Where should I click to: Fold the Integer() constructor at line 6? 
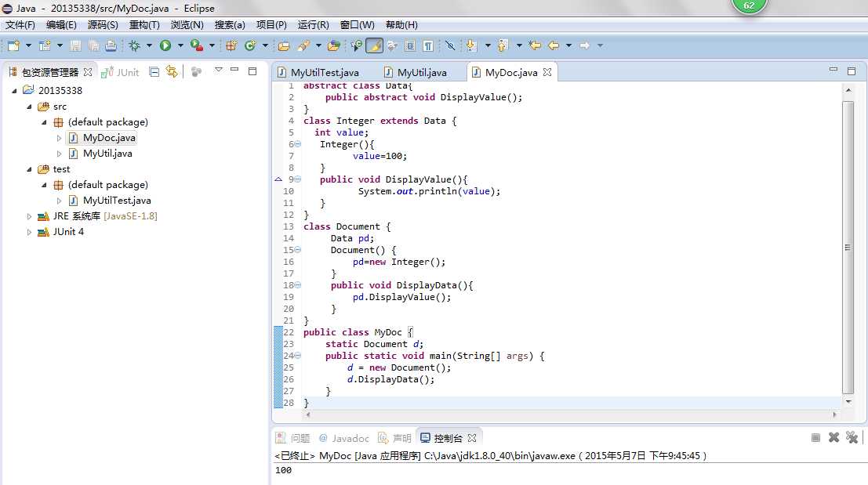pos(298,144)
